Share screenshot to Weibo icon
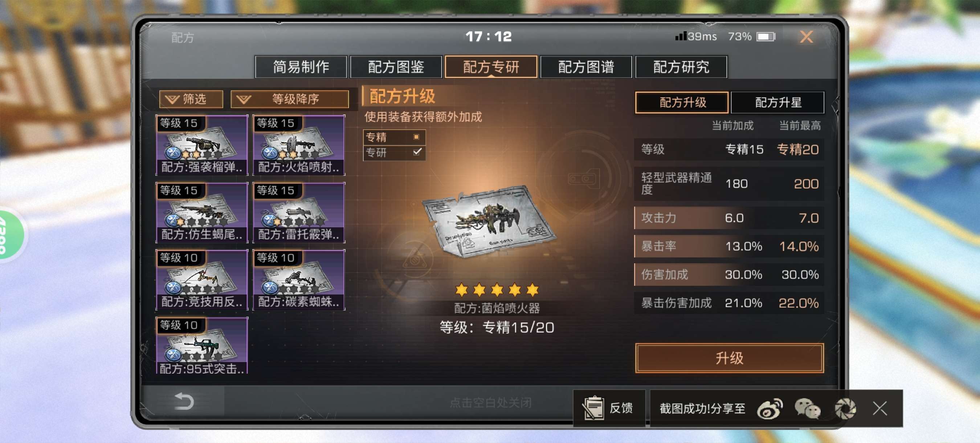 point(769,409)
